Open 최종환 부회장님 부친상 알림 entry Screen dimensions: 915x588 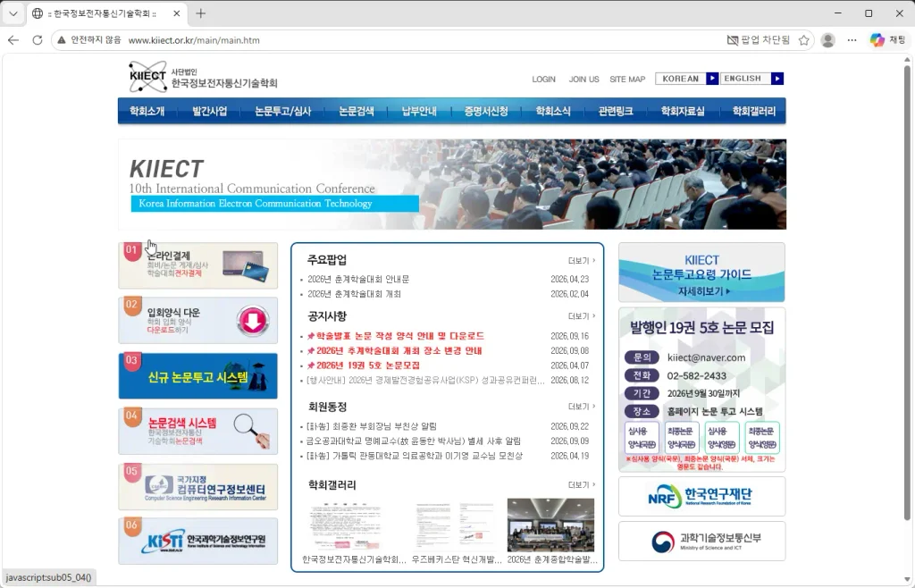(372, 426)
